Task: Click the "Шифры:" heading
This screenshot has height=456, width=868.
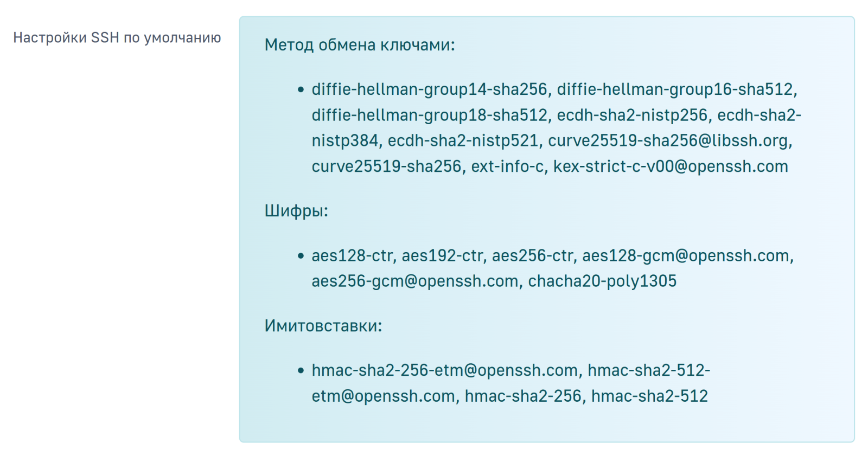Action: pyautogui.click(x=296, y=210)
